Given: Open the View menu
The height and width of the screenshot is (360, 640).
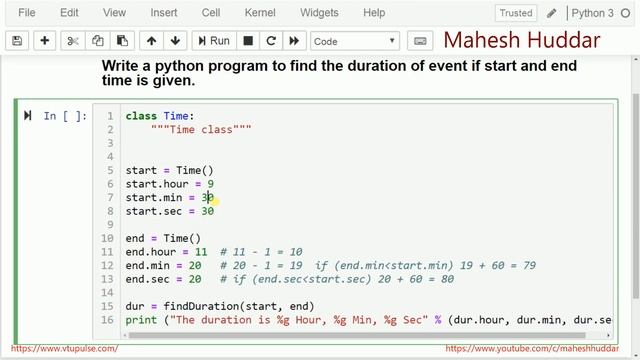Looking at the screenshot, I should point(114,13).
